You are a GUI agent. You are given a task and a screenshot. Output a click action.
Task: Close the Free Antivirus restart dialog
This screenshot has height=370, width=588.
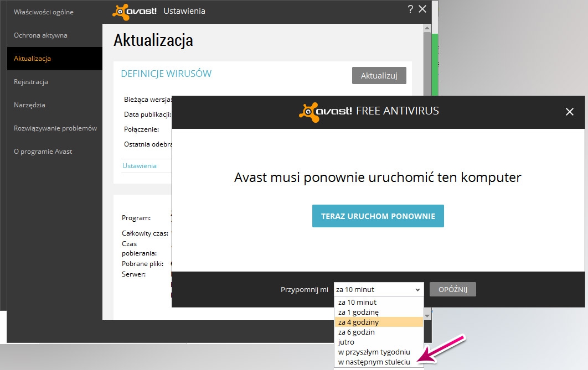point(570,112)
